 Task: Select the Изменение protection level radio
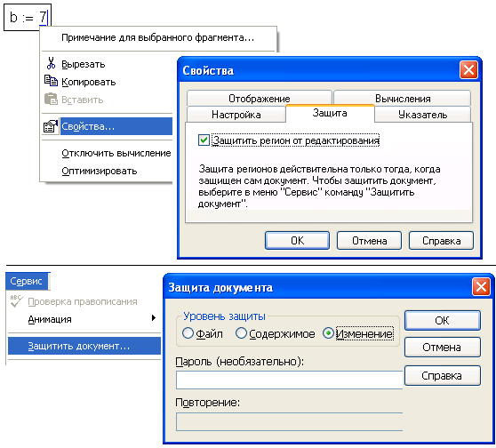coord(328,333)
